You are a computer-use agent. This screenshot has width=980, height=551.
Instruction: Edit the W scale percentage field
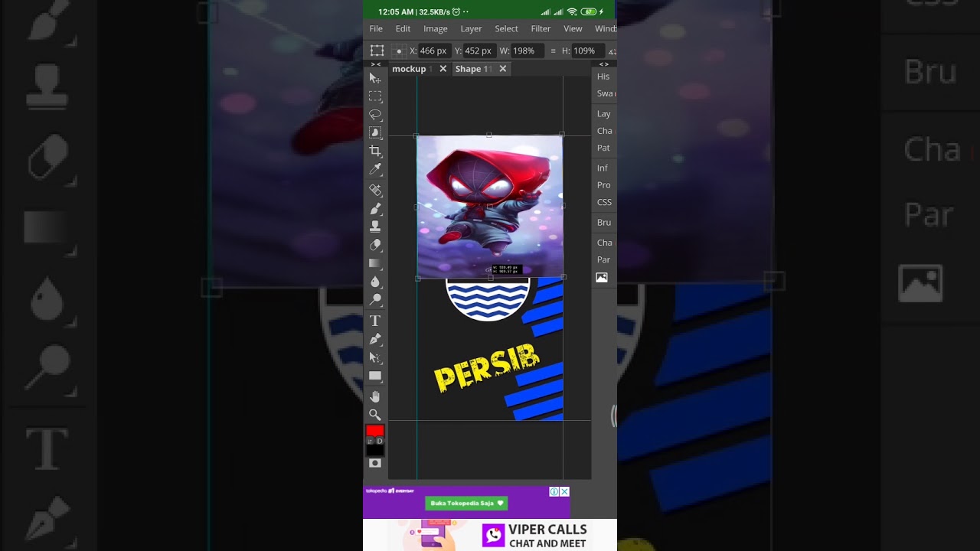coord(527,51)
